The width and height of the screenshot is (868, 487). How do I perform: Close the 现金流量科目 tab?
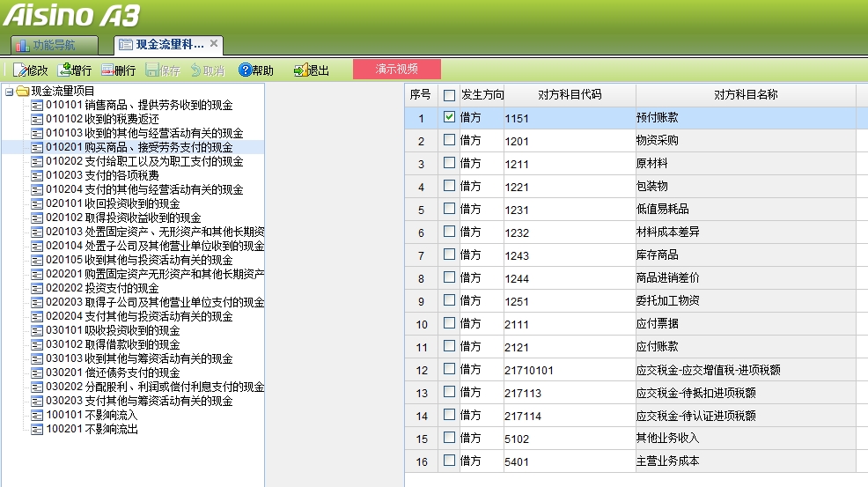click(x=214, y=43)
